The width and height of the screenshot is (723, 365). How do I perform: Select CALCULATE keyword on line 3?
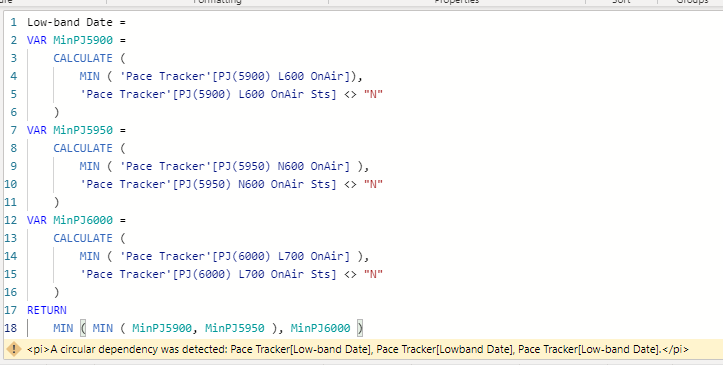83,58
